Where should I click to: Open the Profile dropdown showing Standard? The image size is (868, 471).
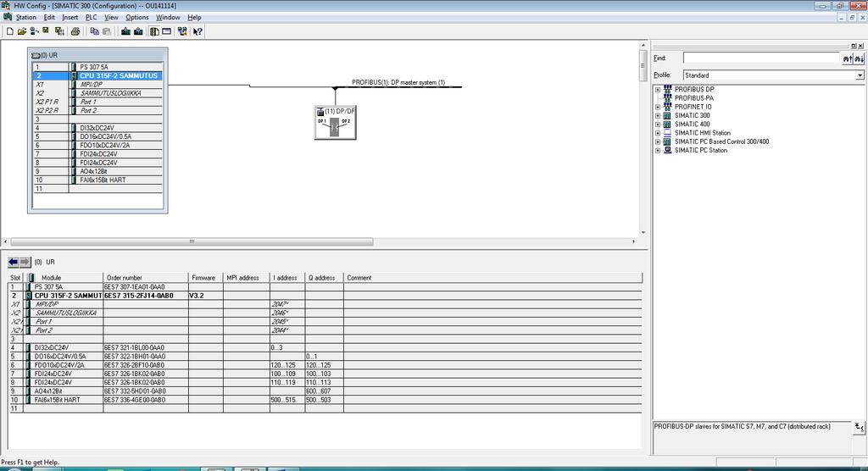[860, 75]
